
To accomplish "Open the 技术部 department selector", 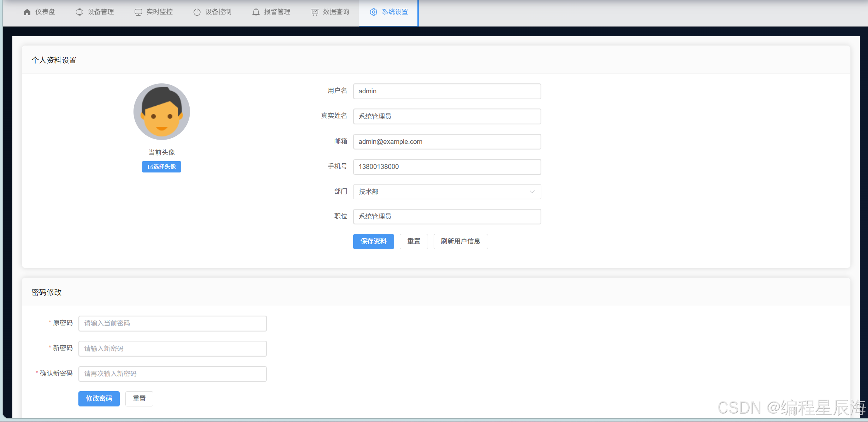I will [441, 192].
